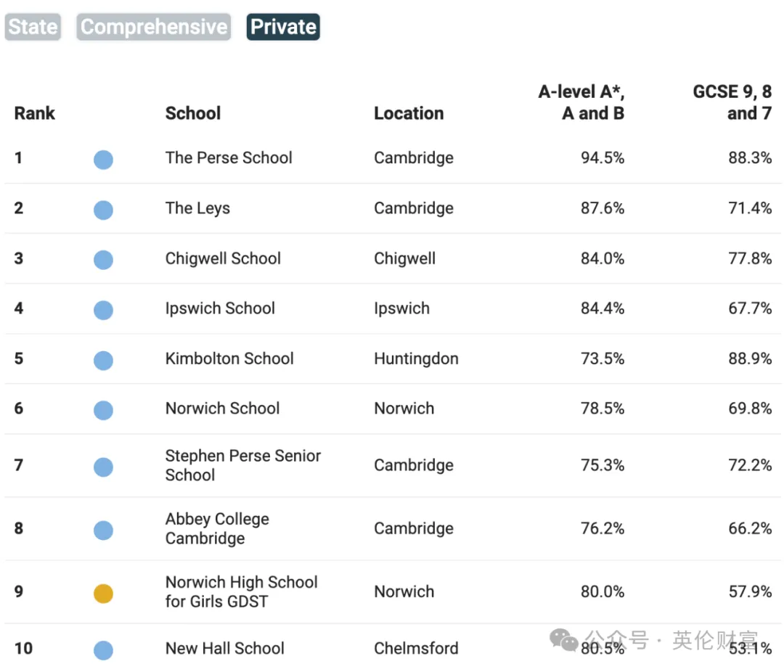Screen dimensions: 784x672
Task: Click the blue dot for Abbey College Cambridge
Action: (104, 530)
